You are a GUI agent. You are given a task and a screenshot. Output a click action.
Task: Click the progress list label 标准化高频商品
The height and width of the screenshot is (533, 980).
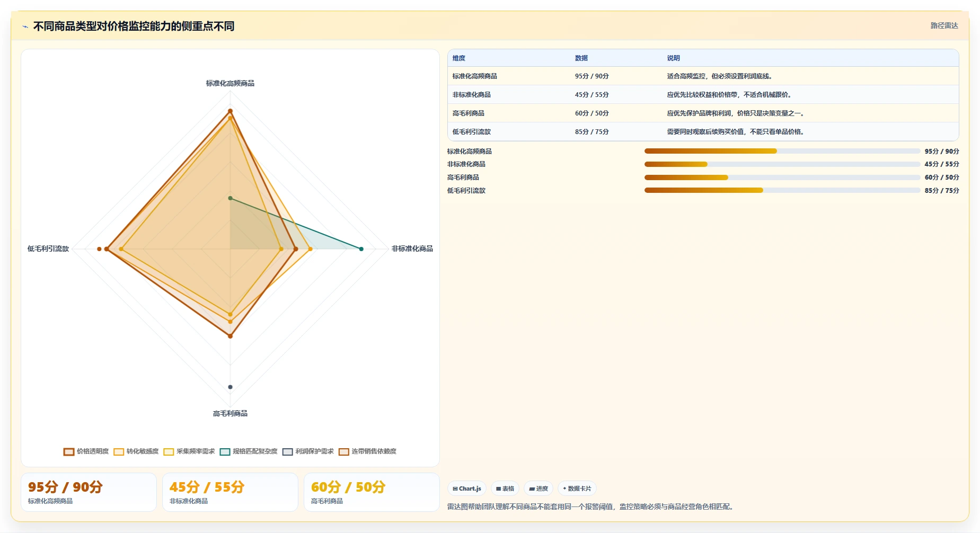[x=470, y=152]
